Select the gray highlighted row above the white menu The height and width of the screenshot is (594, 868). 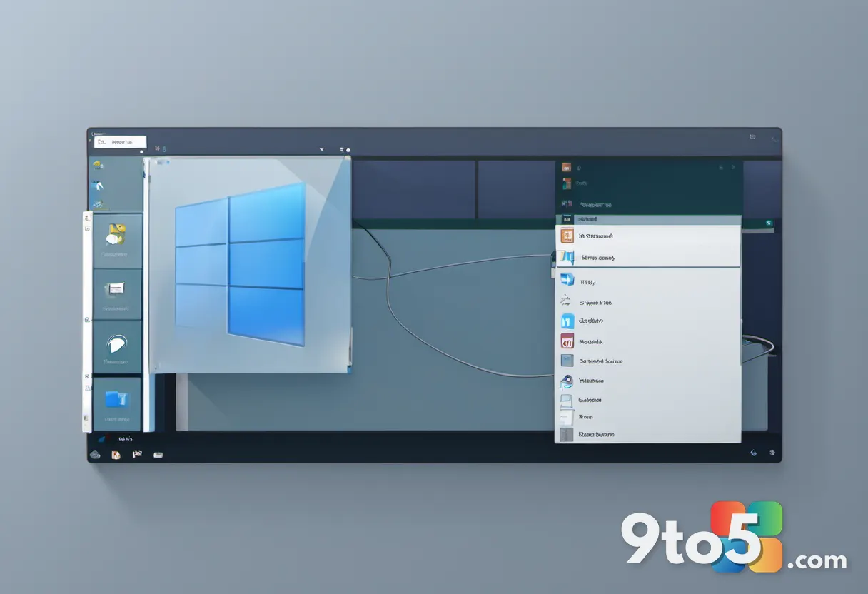pos(648,219)
